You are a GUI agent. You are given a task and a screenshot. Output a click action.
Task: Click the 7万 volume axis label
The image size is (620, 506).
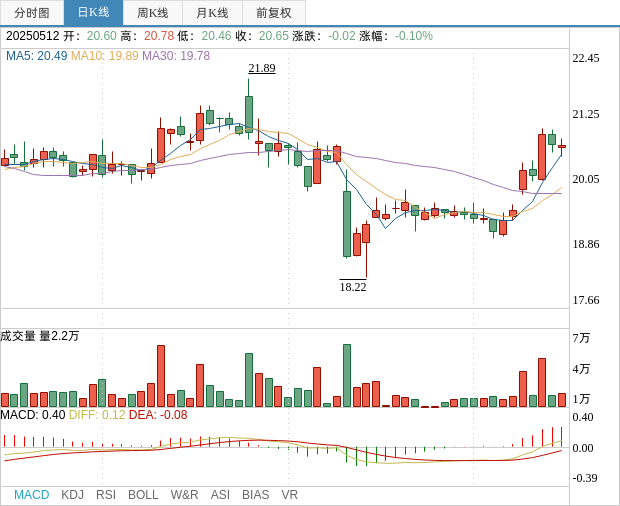coord(581,338)
